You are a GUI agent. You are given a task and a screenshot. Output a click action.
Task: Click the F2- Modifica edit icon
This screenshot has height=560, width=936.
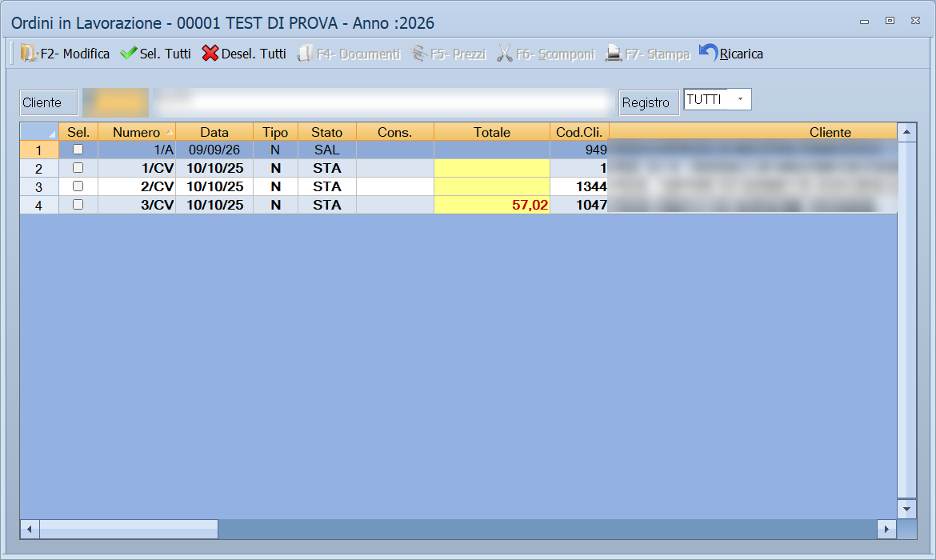point(29,53)
